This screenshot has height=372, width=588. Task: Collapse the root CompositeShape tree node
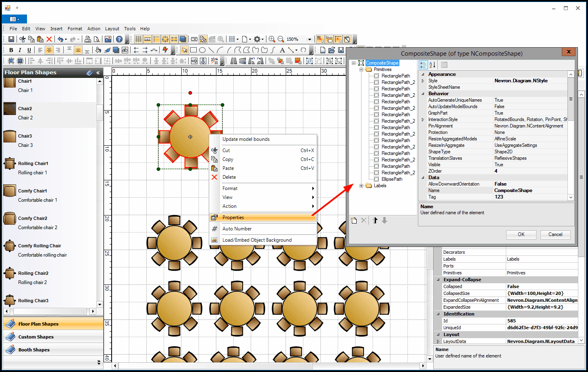[x=354, y=63]
